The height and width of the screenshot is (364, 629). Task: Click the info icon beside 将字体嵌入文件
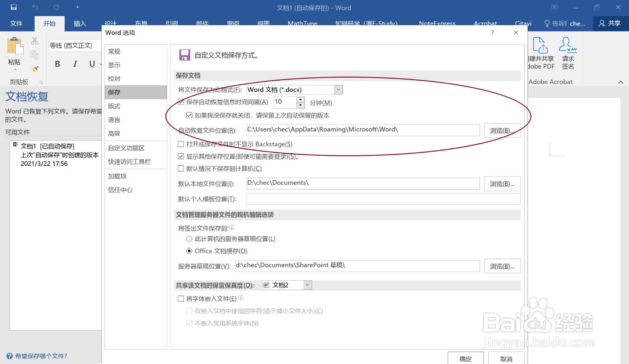241,298
